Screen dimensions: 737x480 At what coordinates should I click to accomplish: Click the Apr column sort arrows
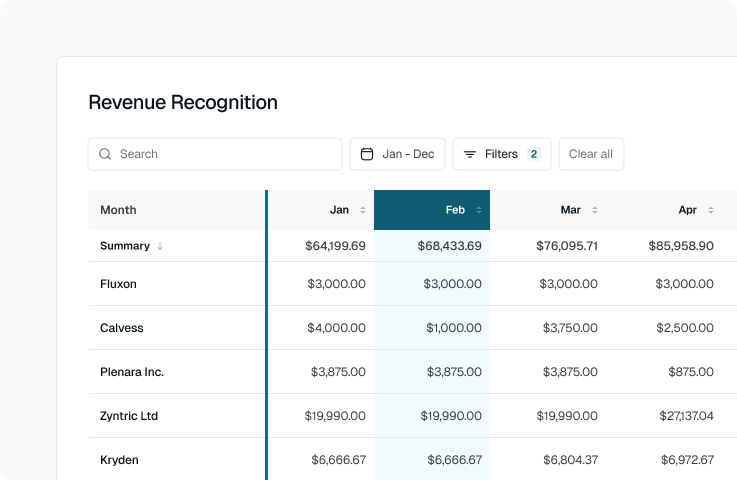pyautogui.click(x=711, y=210)
